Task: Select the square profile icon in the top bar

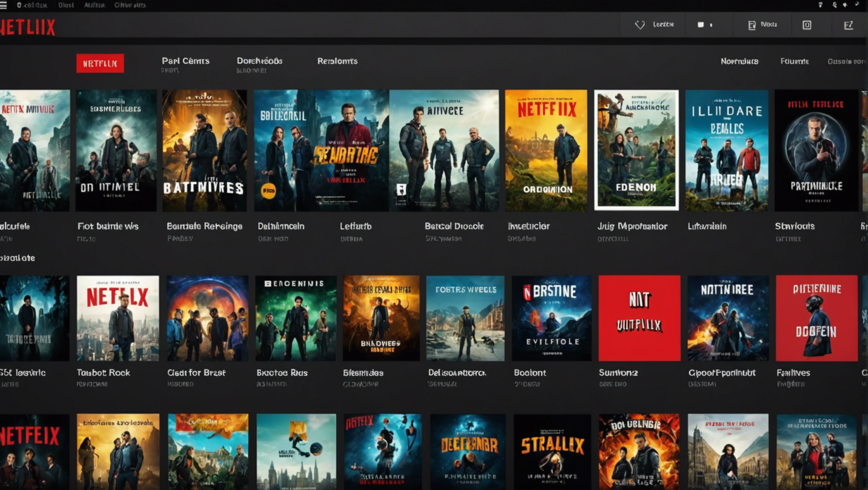Action: pyautogui.click(x=807, y=24)
